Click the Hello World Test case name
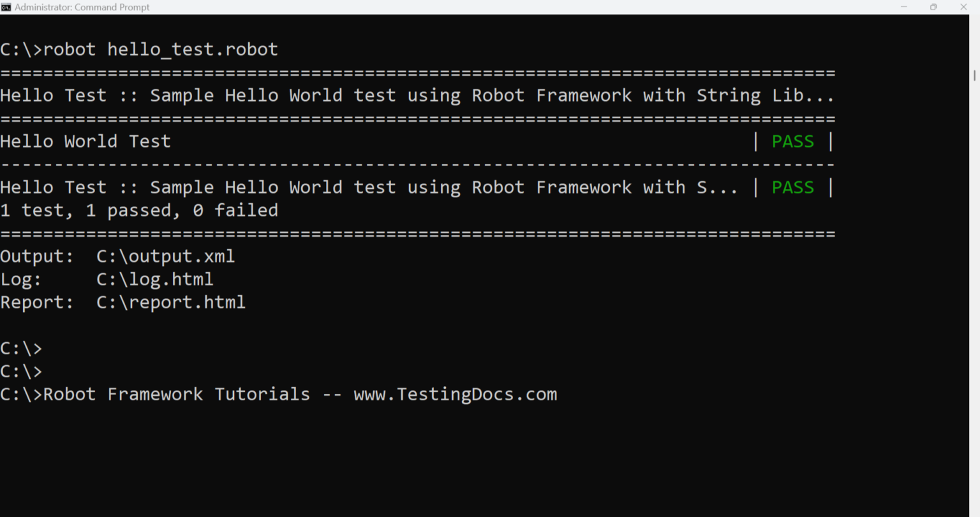980x517 pixels. pos(85,141)
